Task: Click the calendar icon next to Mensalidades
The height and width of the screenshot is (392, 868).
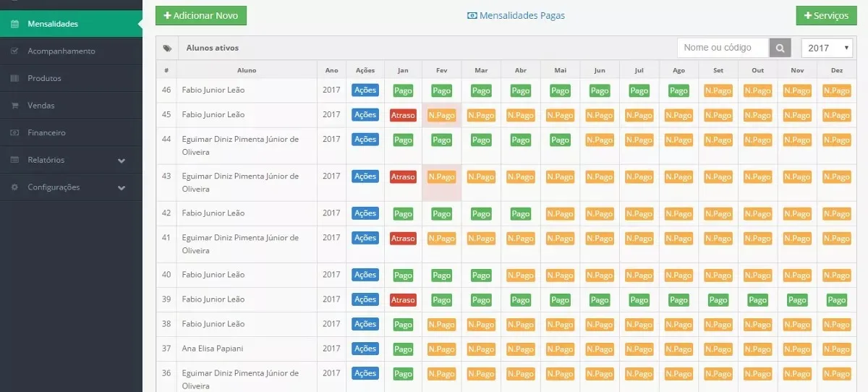Action: [14, 24]
